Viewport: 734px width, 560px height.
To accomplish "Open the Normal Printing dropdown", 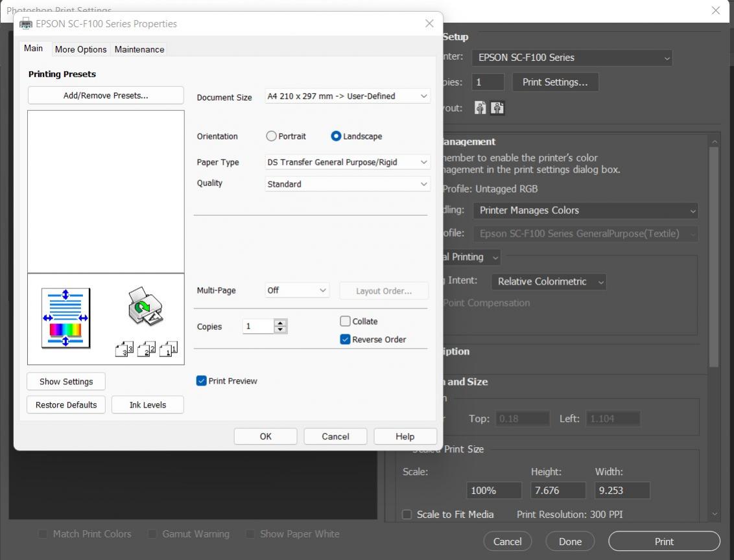I will point(473,257).
